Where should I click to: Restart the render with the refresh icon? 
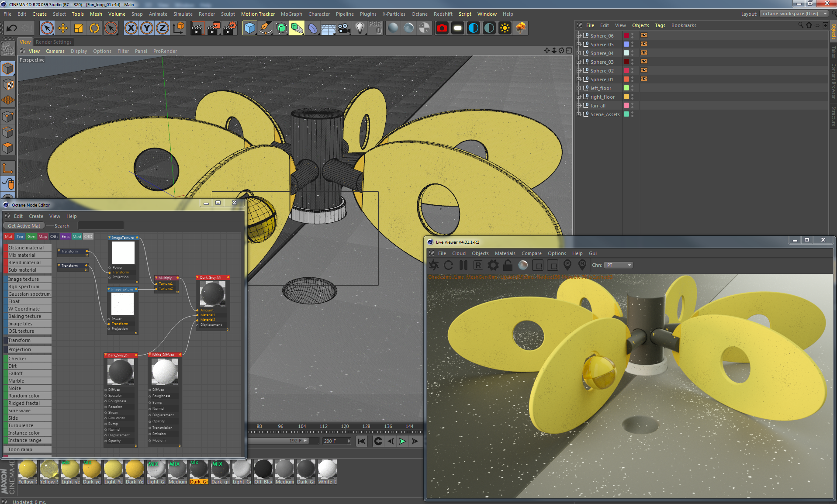coord(449,265)
